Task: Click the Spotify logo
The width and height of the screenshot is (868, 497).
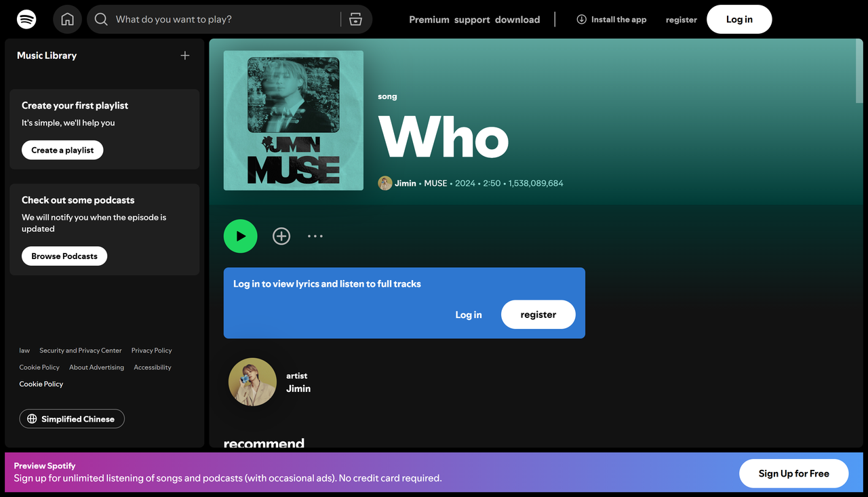Action: (x=26, y=19)
